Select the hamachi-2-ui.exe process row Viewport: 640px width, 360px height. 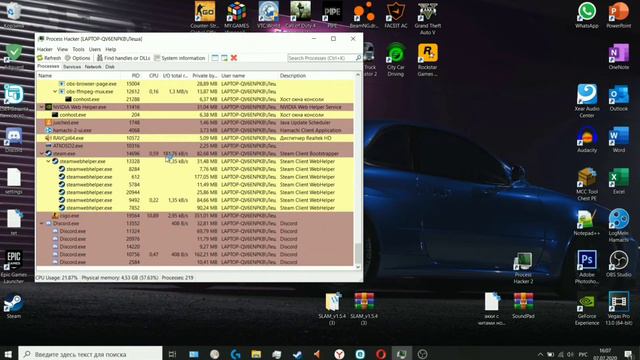195,130
